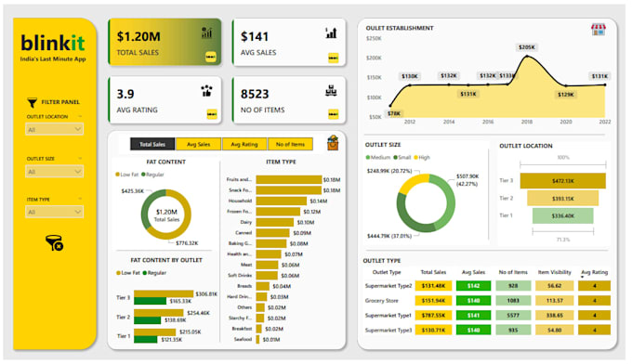
Task: Click the clear filters funnel icon
Action: 55,243
